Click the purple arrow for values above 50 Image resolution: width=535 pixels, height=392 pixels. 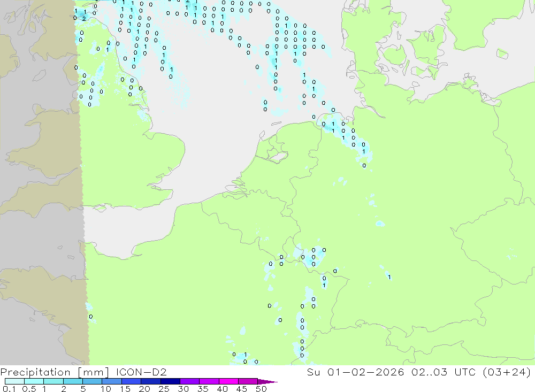point(267,382)
